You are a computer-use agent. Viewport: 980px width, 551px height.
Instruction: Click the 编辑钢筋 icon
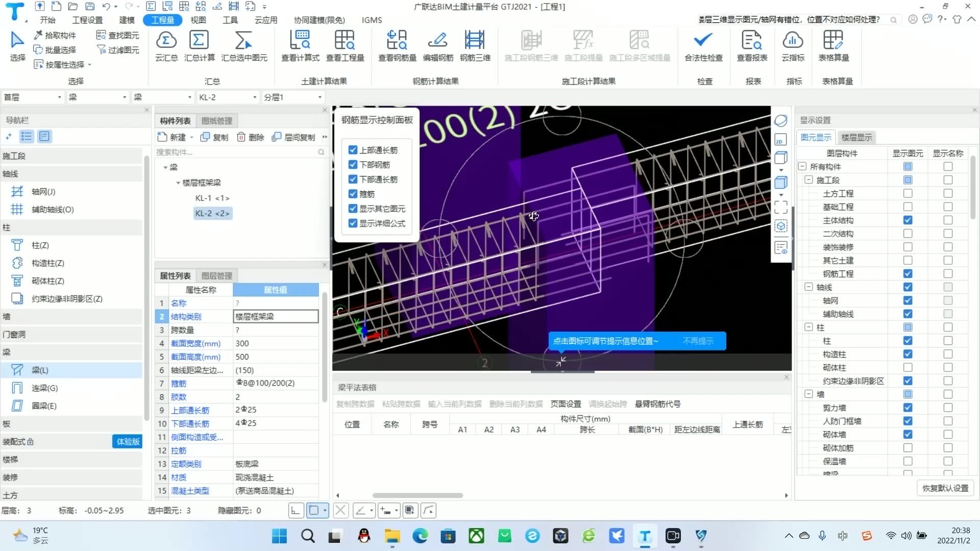click(x=437, y=40)
